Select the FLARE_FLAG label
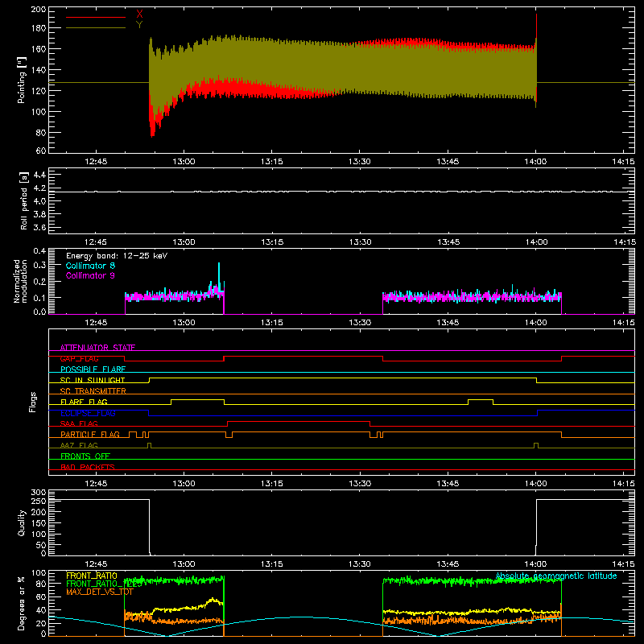The image size is (644, 644). point(84,402)
